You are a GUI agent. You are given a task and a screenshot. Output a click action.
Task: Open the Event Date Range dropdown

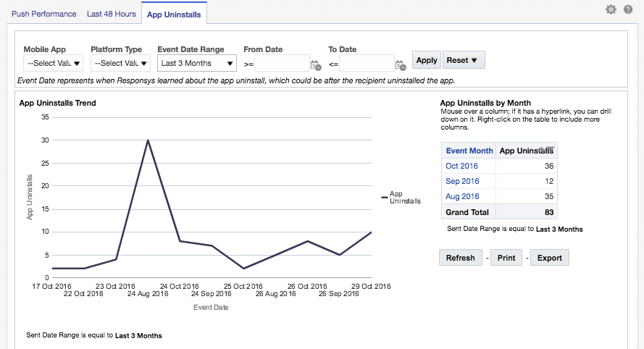[197, 63]
